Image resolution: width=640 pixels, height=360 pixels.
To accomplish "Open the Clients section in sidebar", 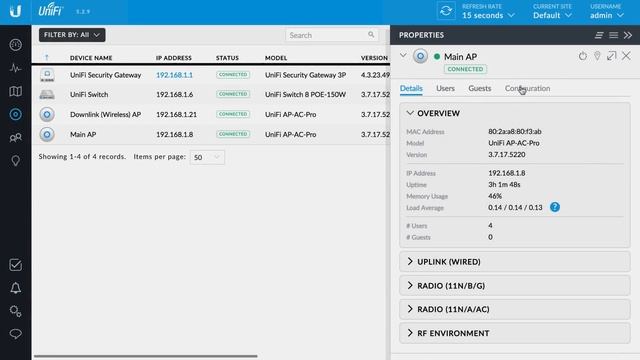I will 16,138.
